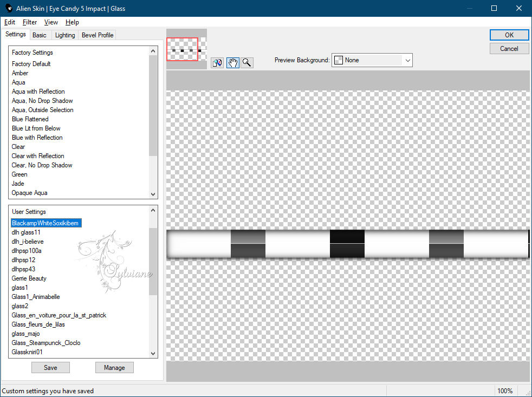Select Aqua with Reflection preset
The image size is (532, 397).
point(38,92)
